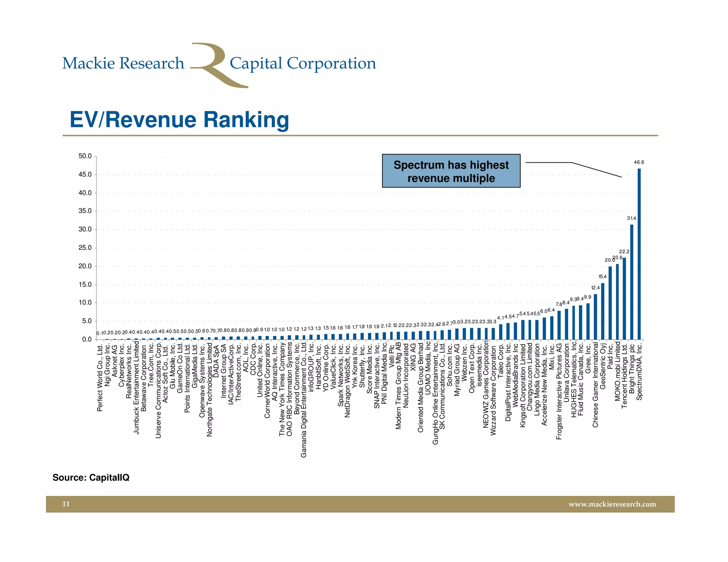Click the Perfect World Co., Ltd. axis label
Image resolution: width=728 pixels, height=562 pixels.
click(100, 378)
